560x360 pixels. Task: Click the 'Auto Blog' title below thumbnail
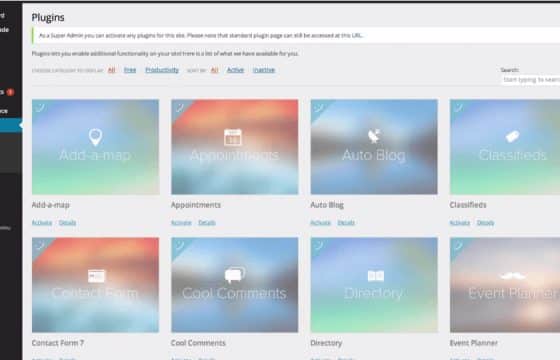(327, 205)
